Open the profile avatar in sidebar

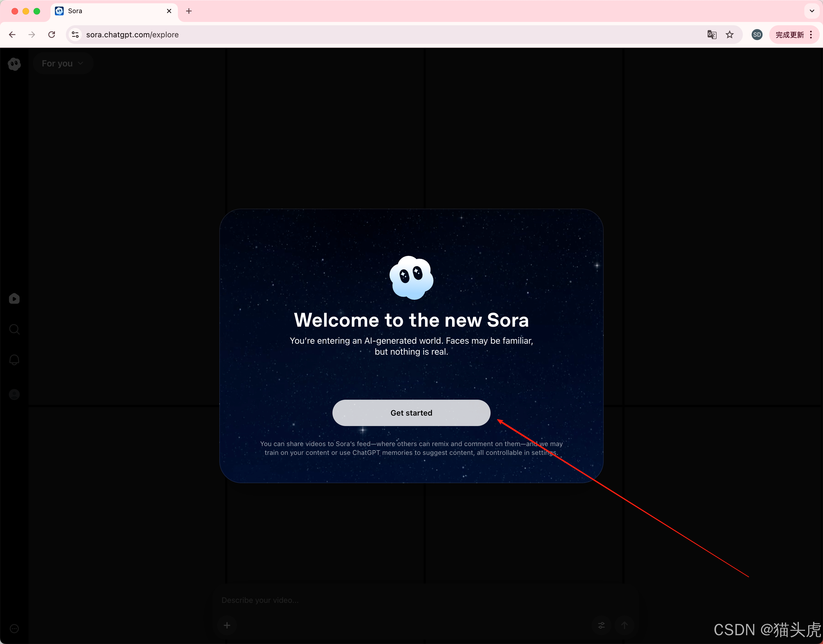[14, 394]
